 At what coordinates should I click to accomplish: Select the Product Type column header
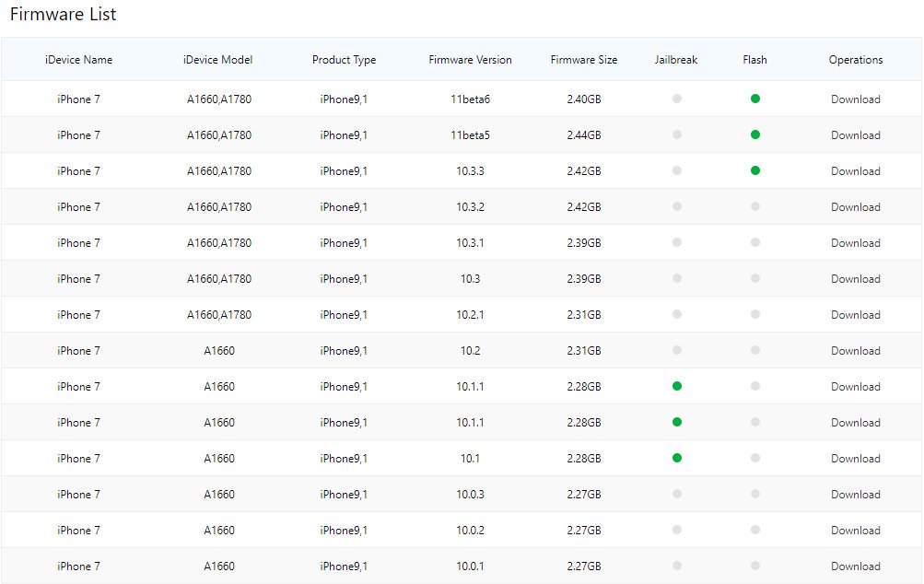[x=344, y=60]
